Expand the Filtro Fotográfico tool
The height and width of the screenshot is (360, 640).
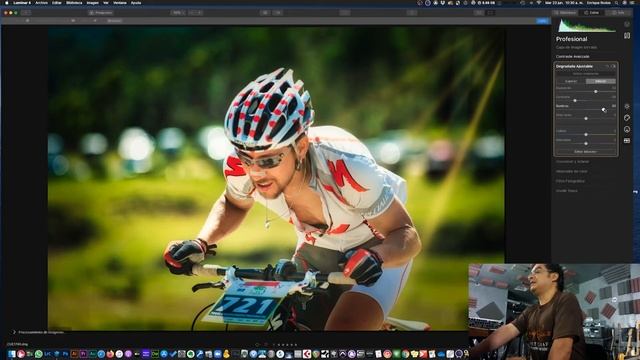click(570, 181)
